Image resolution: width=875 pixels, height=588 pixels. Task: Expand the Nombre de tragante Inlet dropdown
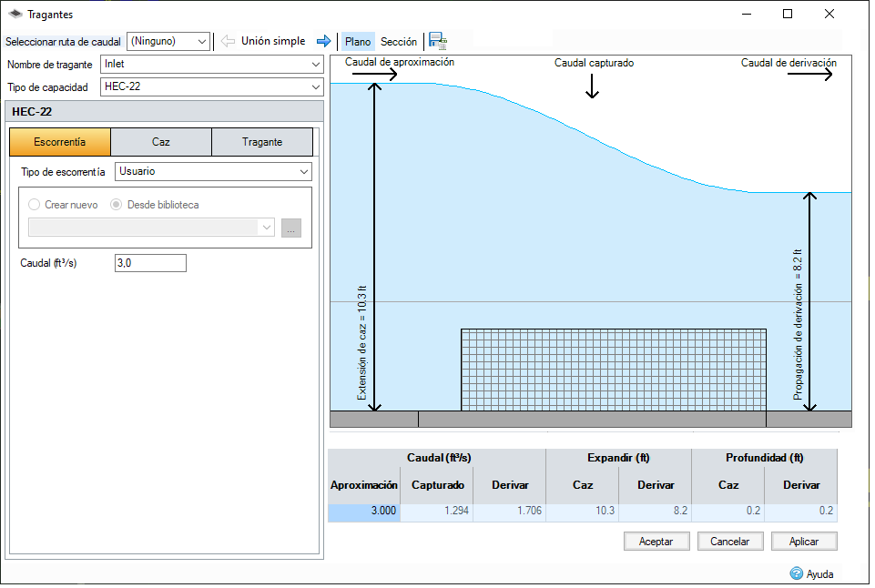point(212,64)
